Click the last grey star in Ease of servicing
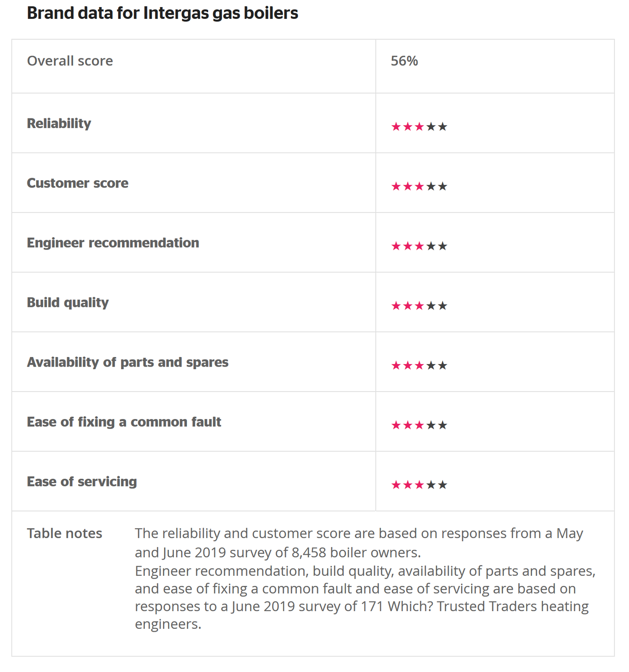Viewport: 629px width, 672px height. click(x=442, y=485)
